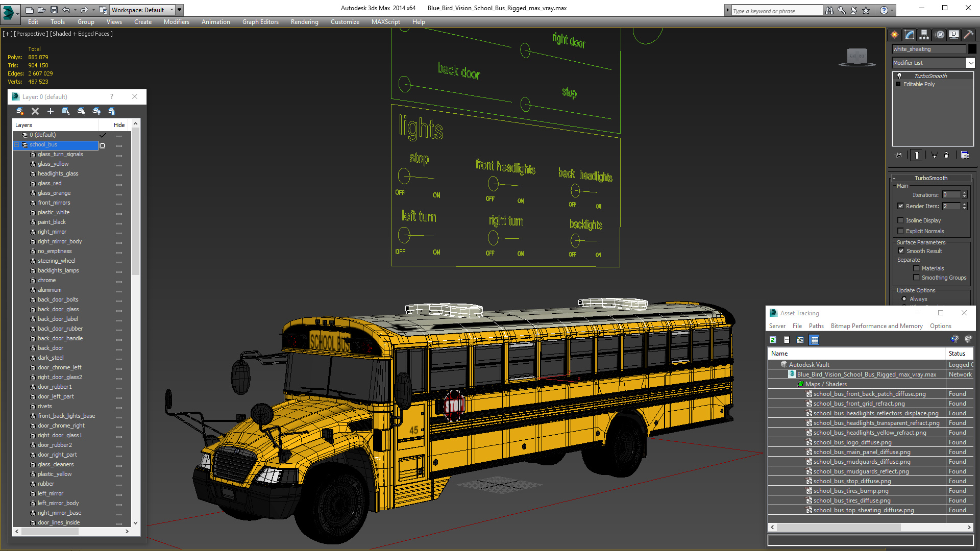Click Create New Layer icon in Layer dialog
Image resolution: width=980 pixels, height=551 pixels.
coord(20,111)
